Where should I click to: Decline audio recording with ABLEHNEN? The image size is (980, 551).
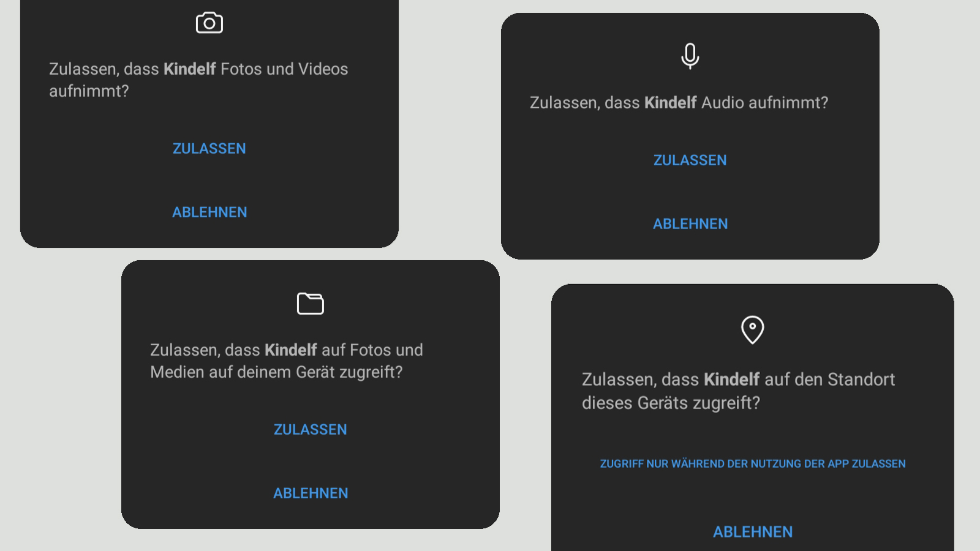tap(690, 224)
